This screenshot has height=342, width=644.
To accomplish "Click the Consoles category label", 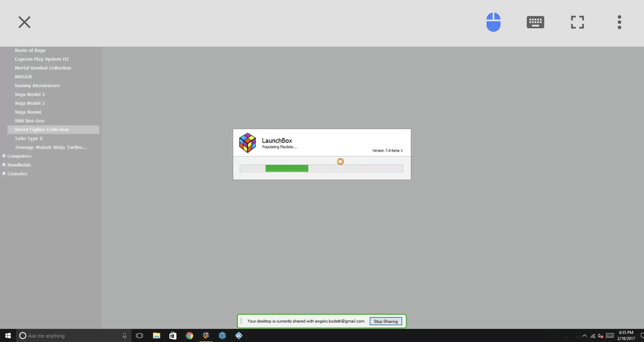I will (x=17, y=173).
